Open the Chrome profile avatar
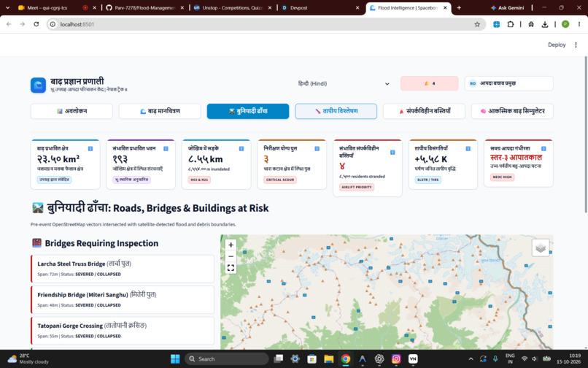 click(x=565, y=24)
